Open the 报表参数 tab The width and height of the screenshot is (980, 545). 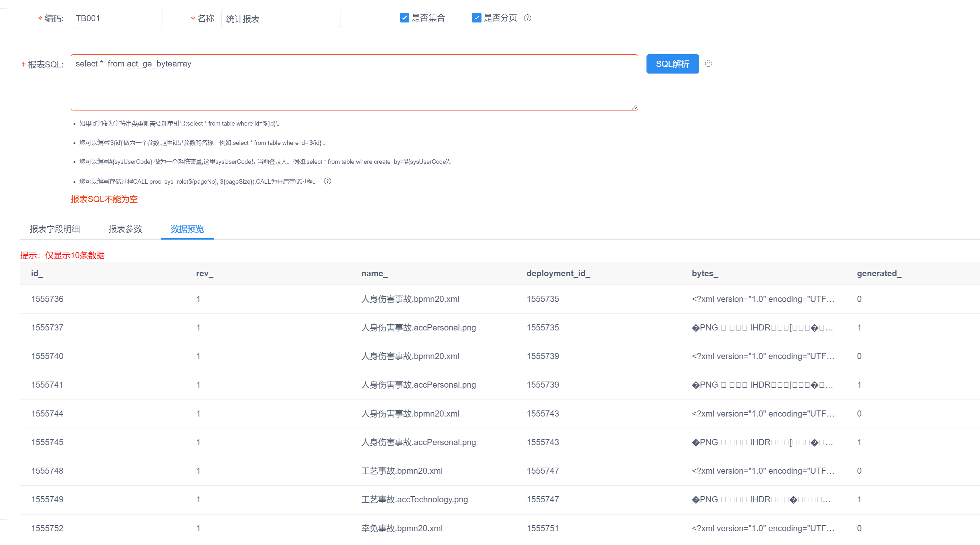125,229
